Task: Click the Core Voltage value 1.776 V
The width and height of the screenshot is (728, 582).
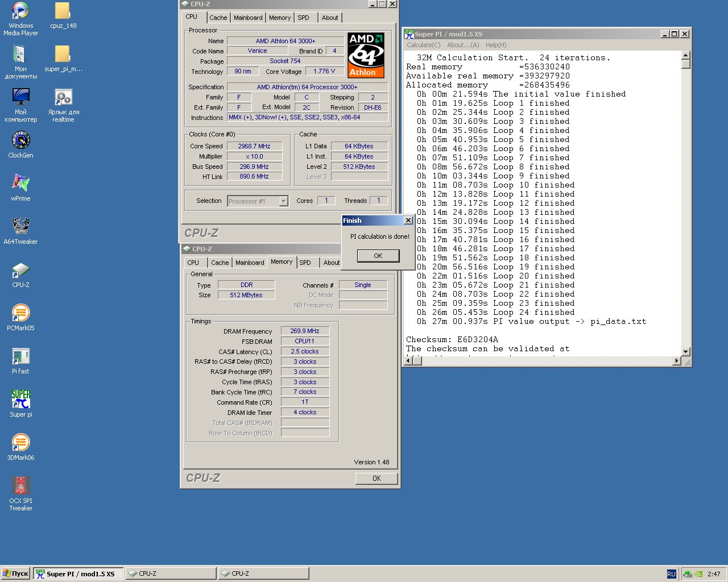Action: 324,71
